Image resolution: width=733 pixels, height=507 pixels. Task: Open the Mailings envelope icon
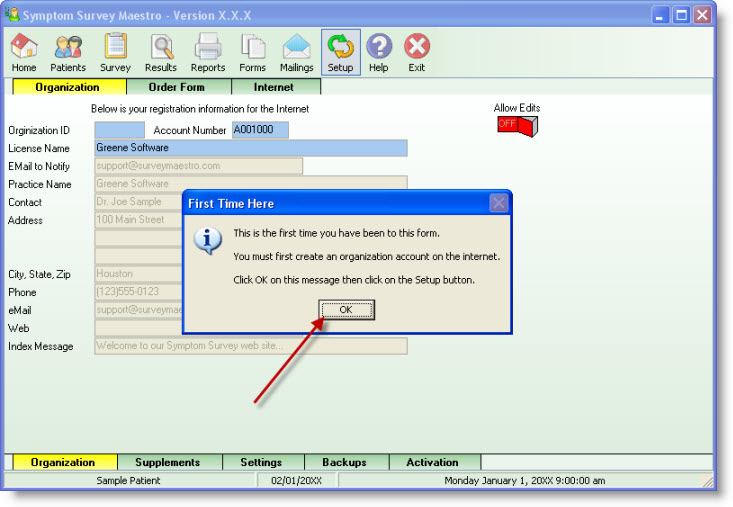[x=296, y=52]
